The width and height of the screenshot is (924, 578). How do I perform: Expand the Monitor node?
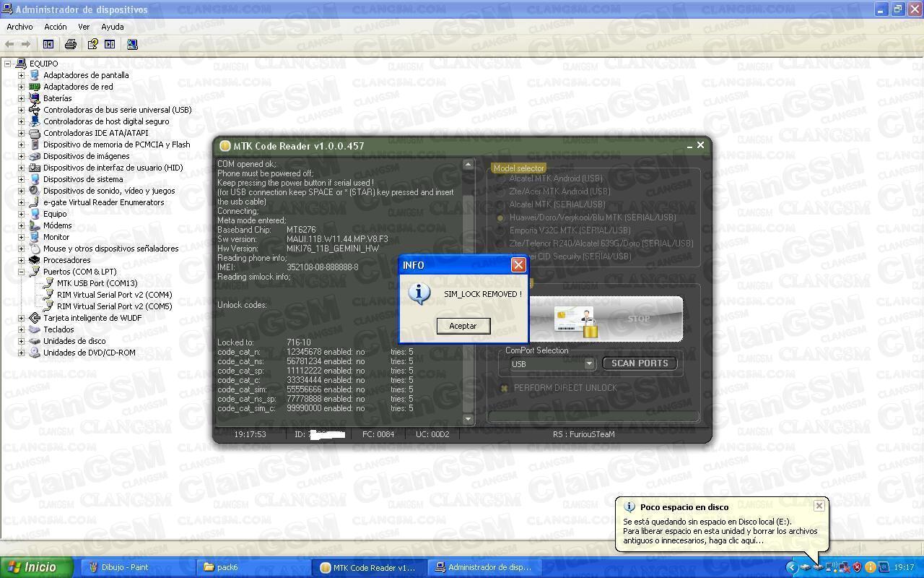pos(21,237)
